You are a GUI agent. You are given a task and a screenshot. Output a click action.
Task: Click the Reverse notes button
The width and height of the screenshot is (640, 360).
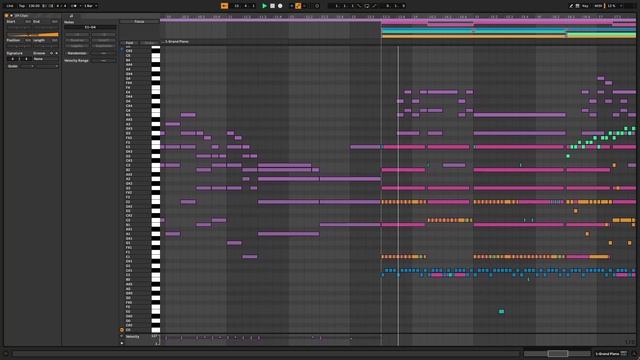click(x=77, y=40)
